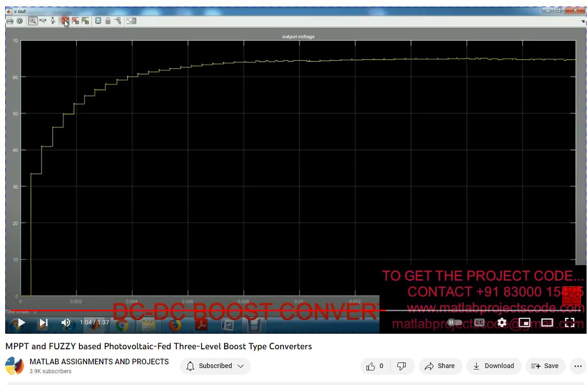Open the video settings gear

[x=502, y=322]
